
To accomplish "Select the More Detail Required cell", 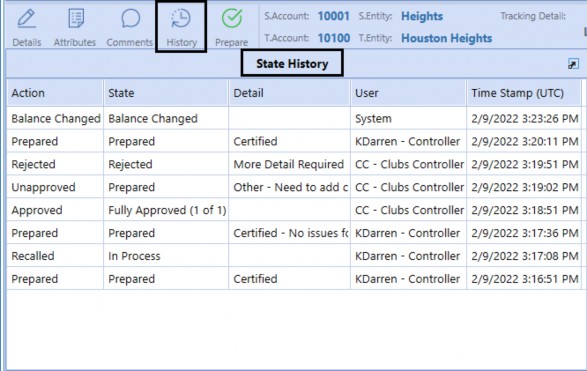I will [289, 164].
